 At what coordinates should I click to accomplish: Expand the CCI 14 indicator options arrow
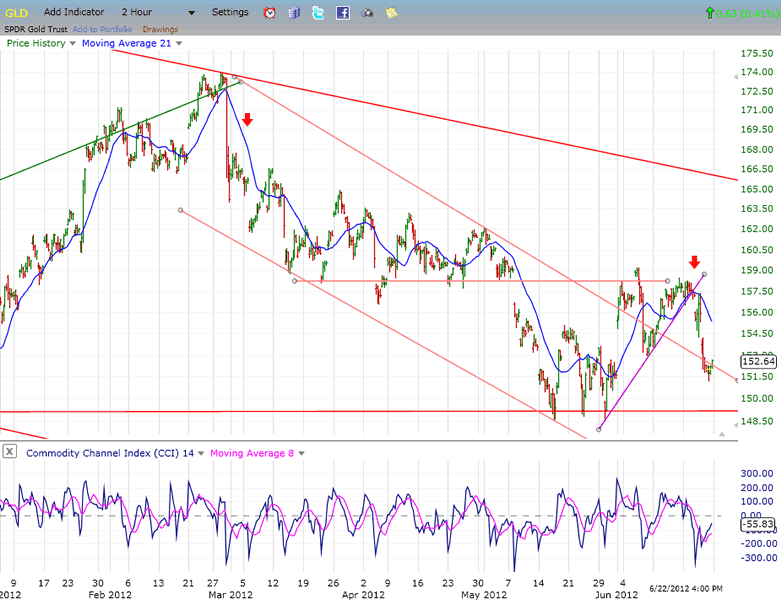click(202, 453)
